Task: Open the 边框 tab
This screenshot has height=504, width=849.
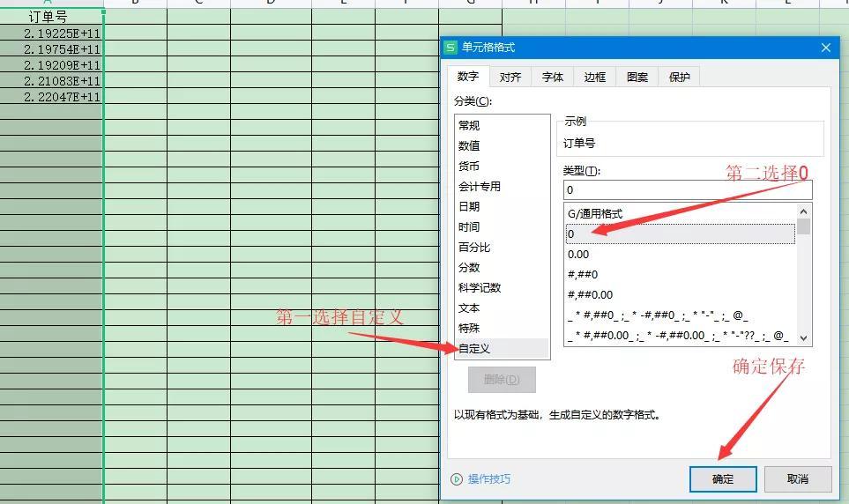Action: coord(594,77)
